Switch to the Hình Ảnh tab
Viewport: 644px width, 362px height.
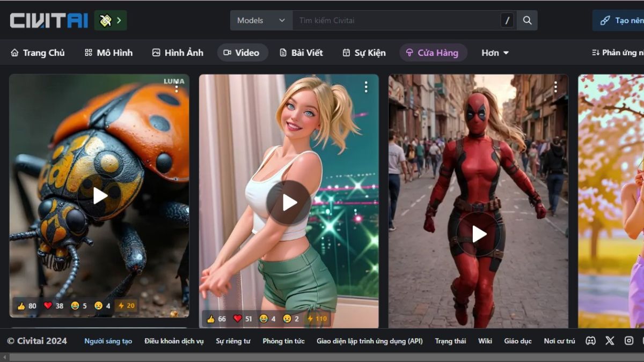coord(178,53)
